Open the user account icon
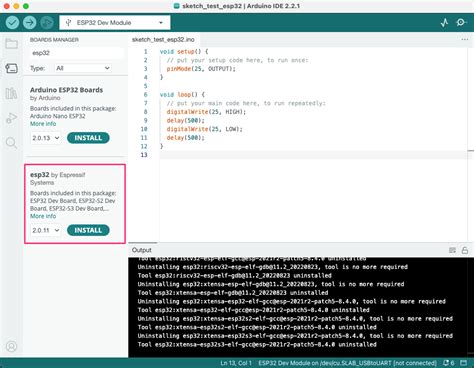 click(x=11, y=346)
